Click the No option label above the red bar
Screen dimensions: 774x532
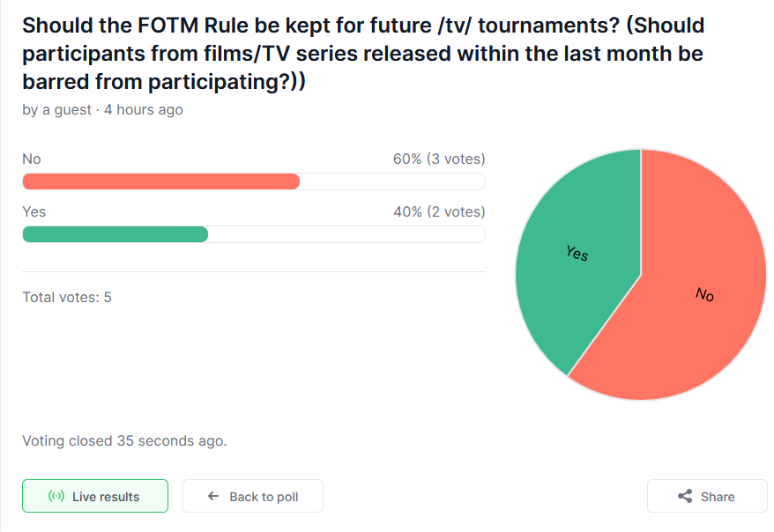pos(32,159)
